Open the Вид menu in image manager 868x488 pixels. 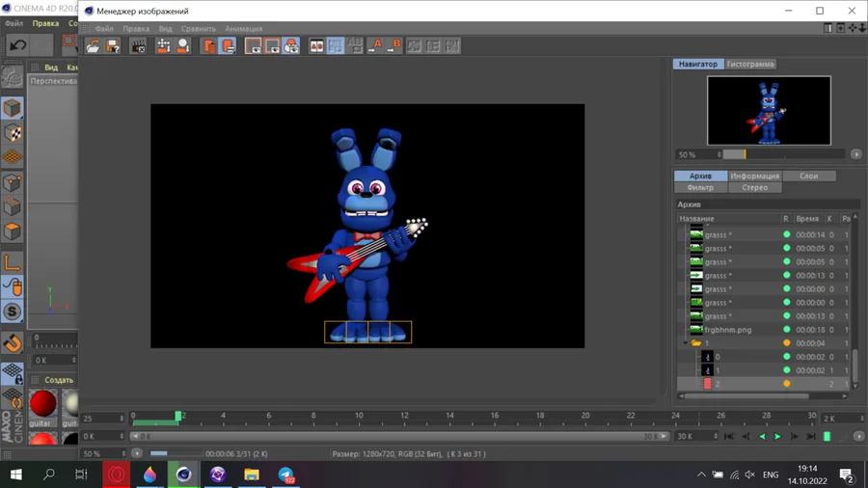(x=165, y=29)
